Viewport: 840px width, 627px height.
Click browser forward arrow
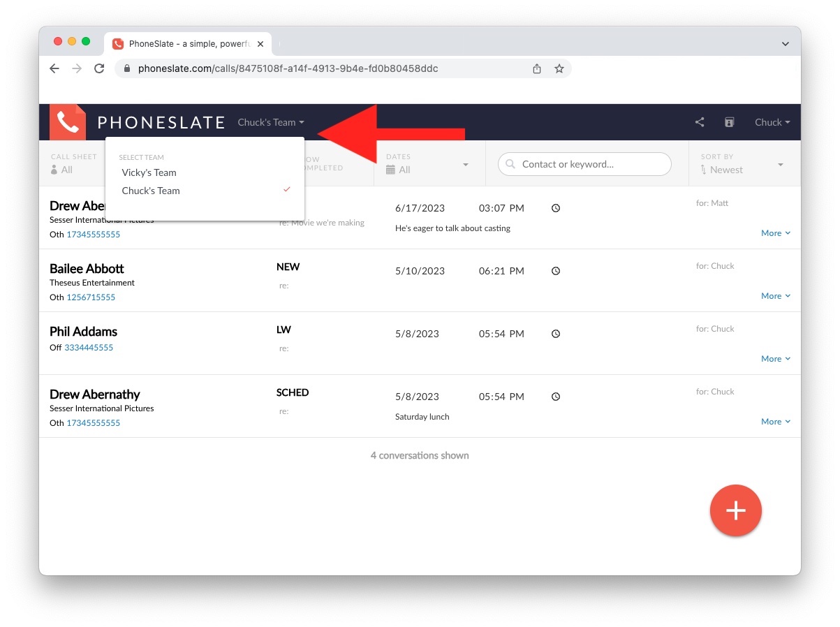pos(77,68)
